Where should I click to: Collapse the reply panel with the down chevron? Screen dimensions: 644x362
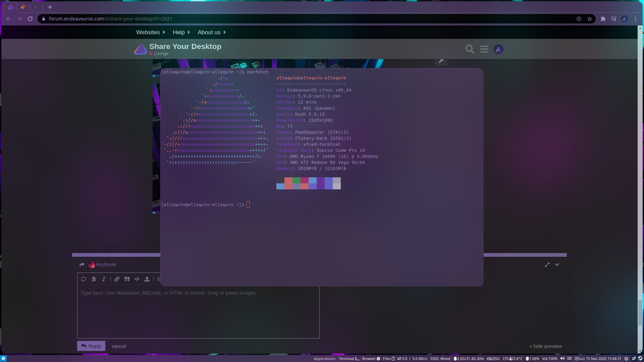pos(557,264)
